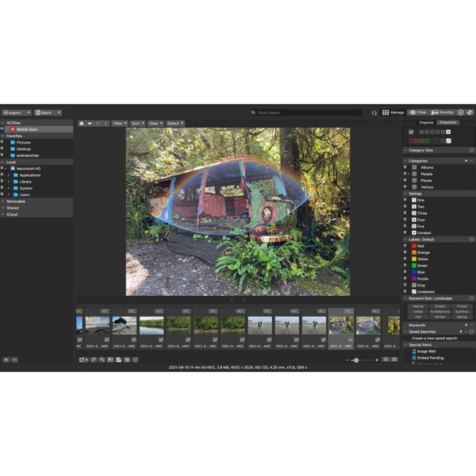This screenshot has width=476, height=476.
Task: Switch to Manage mode
Action: pyautogui.click(x=393, y=113)
